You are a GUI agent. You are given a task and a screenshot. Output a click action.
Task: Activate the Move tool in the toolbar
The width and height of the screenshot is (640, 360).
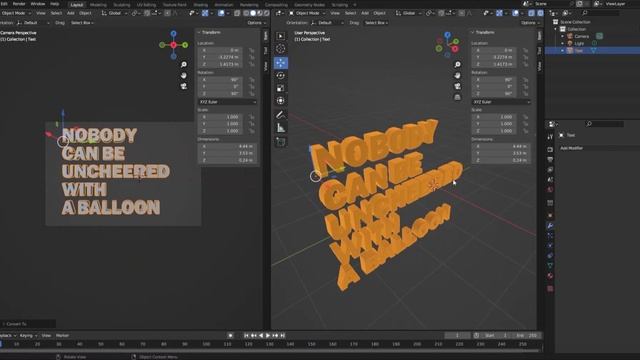tap(280, 62)
